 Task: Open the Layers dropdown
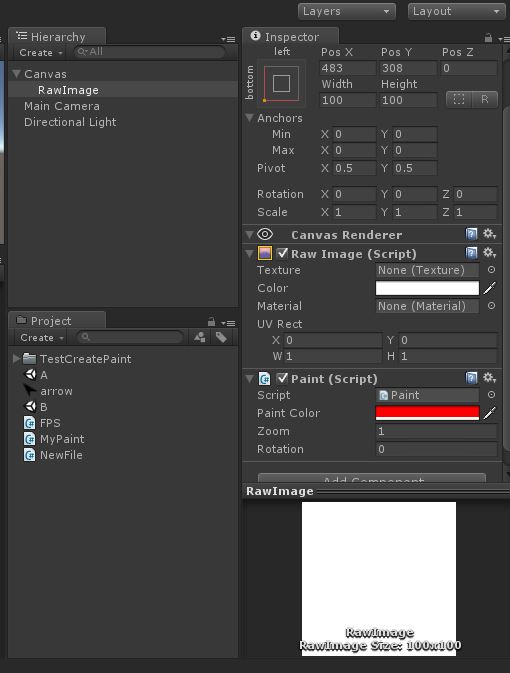point(346,11)
